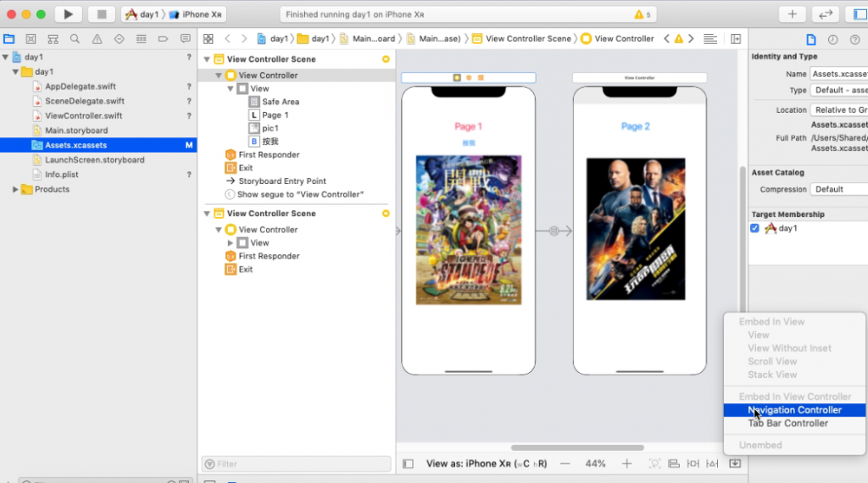Open asset Type dropdown

(839, 90)
